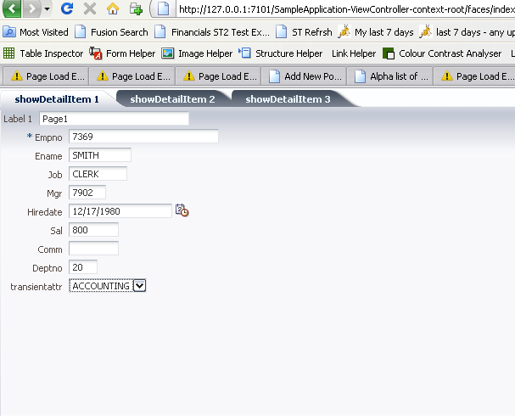
Task: Focus the browser URL address bar
Action: click(x=339, y=9)
